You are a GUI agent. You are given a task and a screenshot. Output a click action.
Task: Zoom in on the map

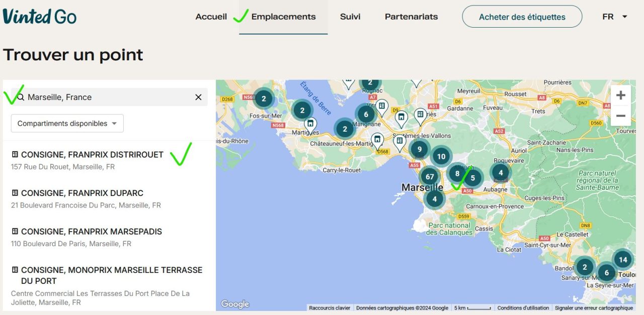coord(620,95)
